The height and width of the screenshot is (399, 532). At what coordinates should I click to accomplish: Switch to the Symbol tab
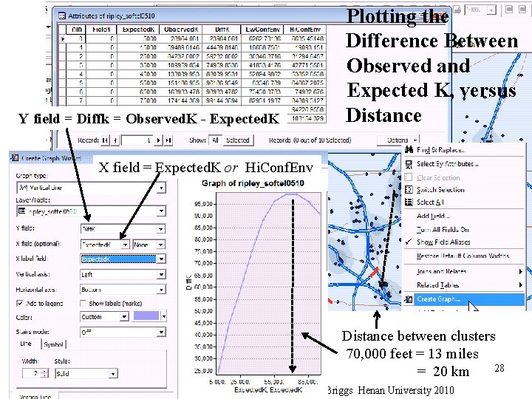coord(54,344)
